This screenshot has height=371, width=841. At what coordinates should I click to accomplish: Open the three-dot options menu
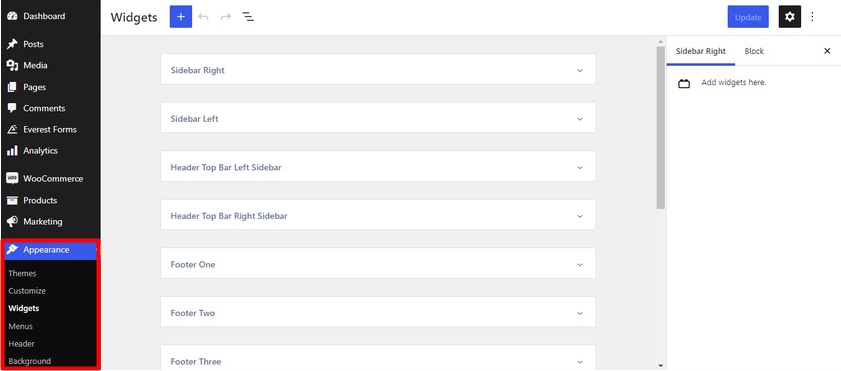(812, 17)
